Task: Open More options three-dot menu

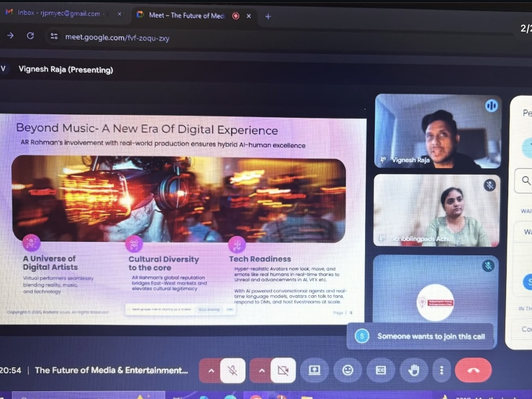Action: [442, 370]
